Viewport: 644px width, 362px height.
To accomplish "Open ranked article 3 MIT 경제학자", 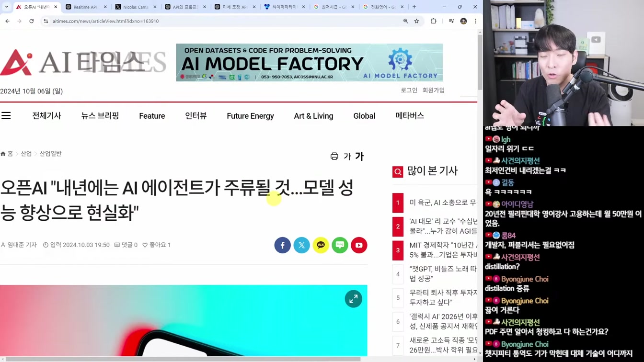I will pos(443,250).
